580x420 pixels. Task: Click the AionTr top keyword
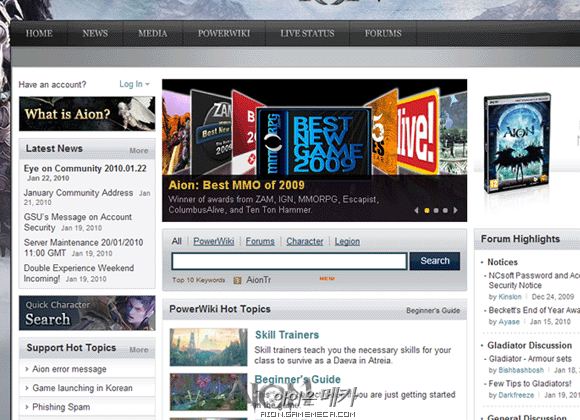point(259,280)
